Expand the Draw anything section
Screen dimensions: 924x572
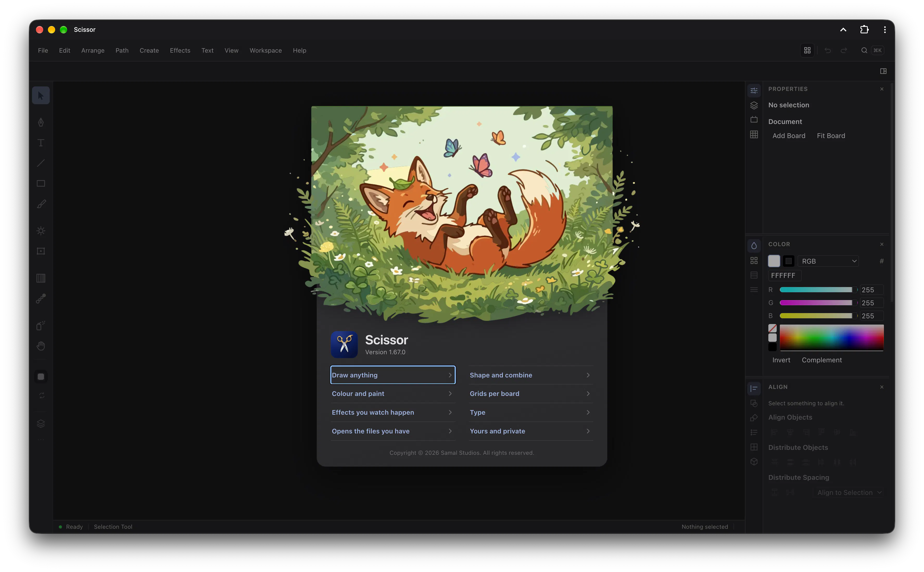393,375
